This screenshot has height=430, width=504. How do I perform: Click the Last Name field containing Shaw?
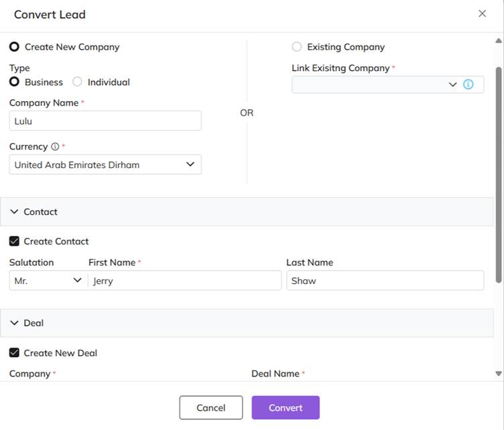385,281
